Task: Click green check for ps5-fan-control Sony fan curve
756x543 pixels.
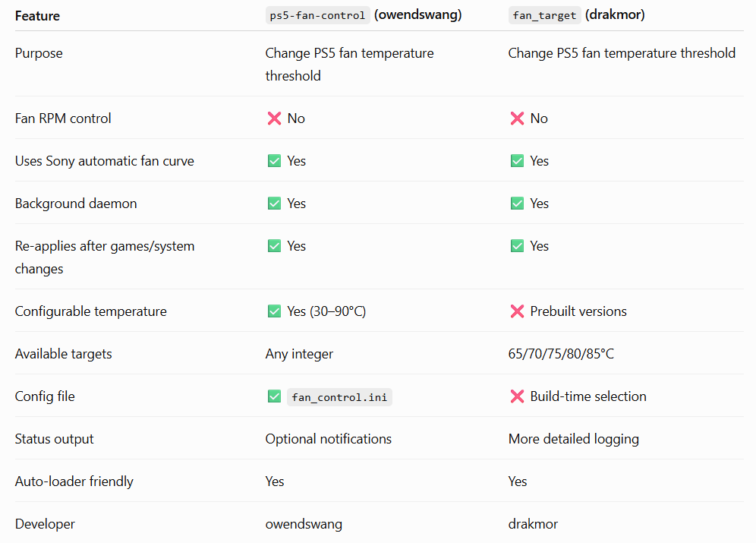Action: [274, 160]
